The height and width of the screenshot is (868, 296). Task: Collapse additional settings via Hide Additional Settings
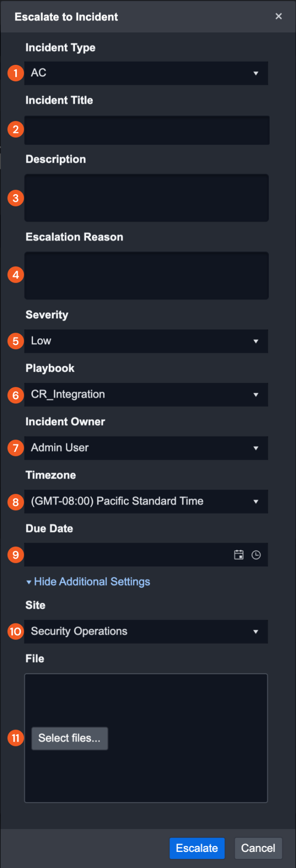[x=91, y=581]
